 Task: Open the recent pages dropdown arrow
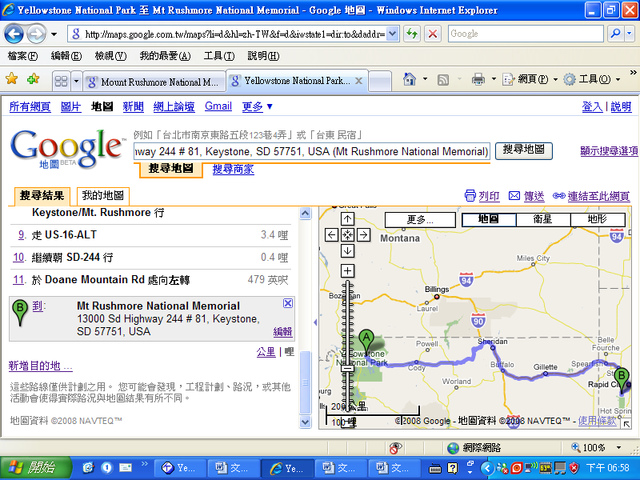click(54, 34)
